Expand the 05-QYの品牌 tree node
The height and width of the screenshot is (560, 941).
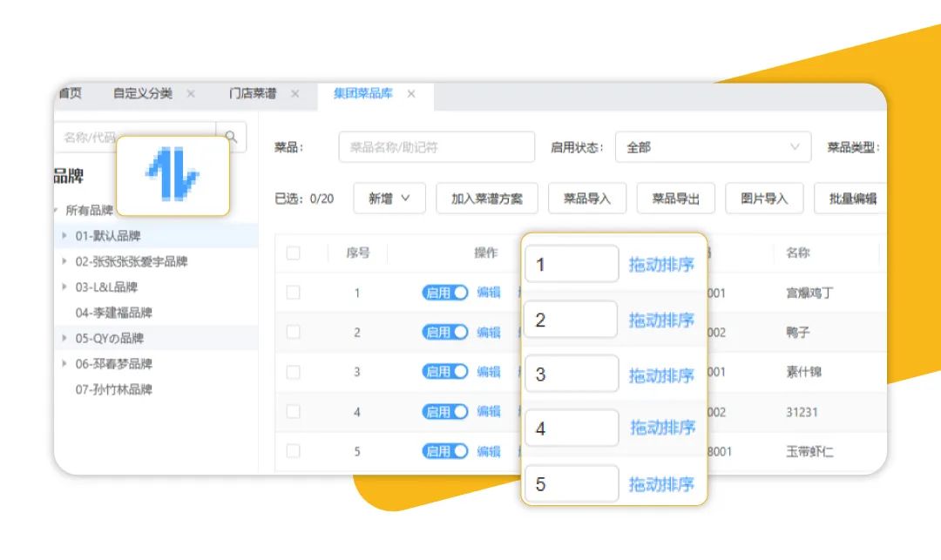click(x=64, y=338)
